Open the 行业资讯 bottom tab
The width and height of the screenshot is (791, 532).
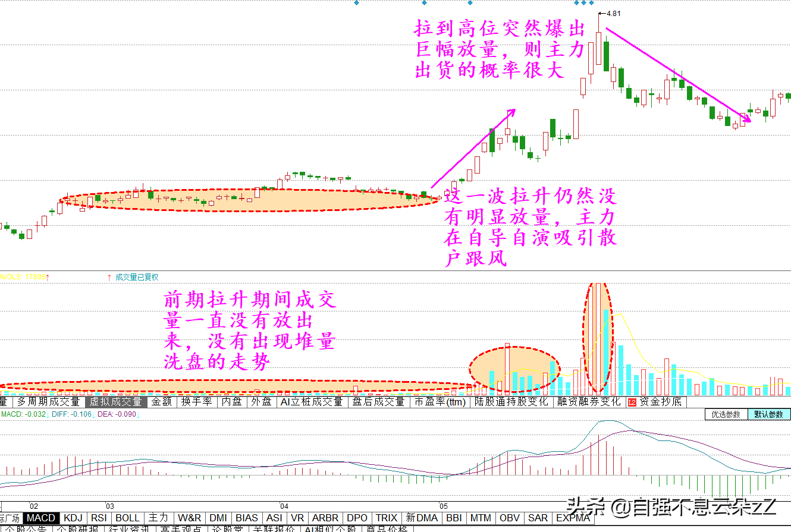(130, 529)
